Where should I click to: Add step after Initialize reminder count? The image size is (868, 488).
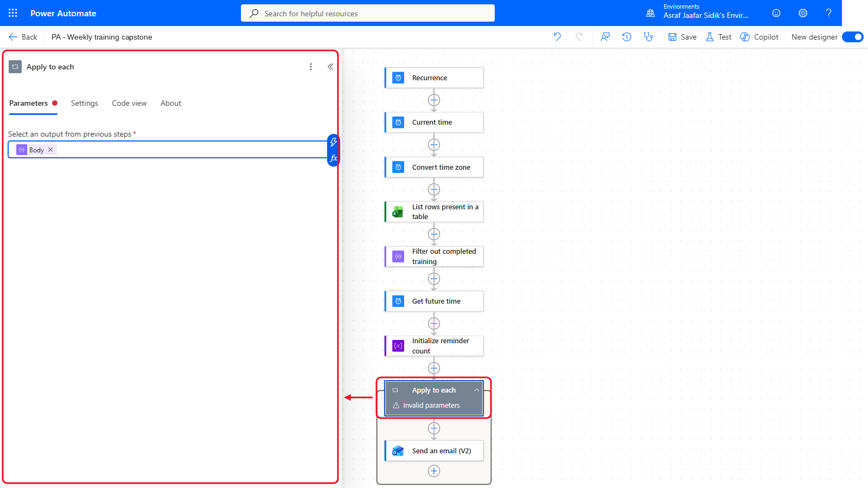(434, 368)
